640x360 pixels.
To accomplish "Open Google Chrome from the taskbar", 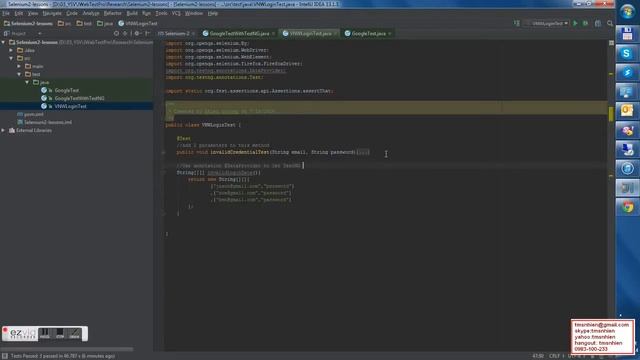I will click(627, 207).
